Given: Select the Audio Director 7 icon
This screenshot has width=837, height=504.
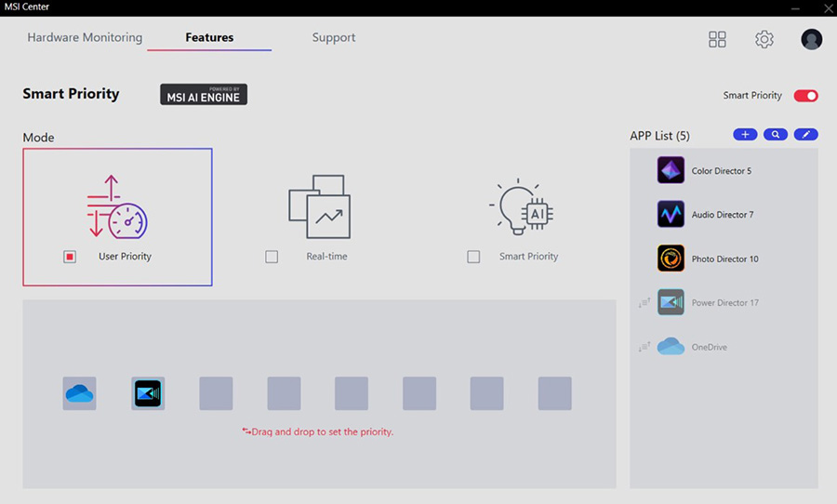Looking at the screenshot, I should (x=671, y=215).
